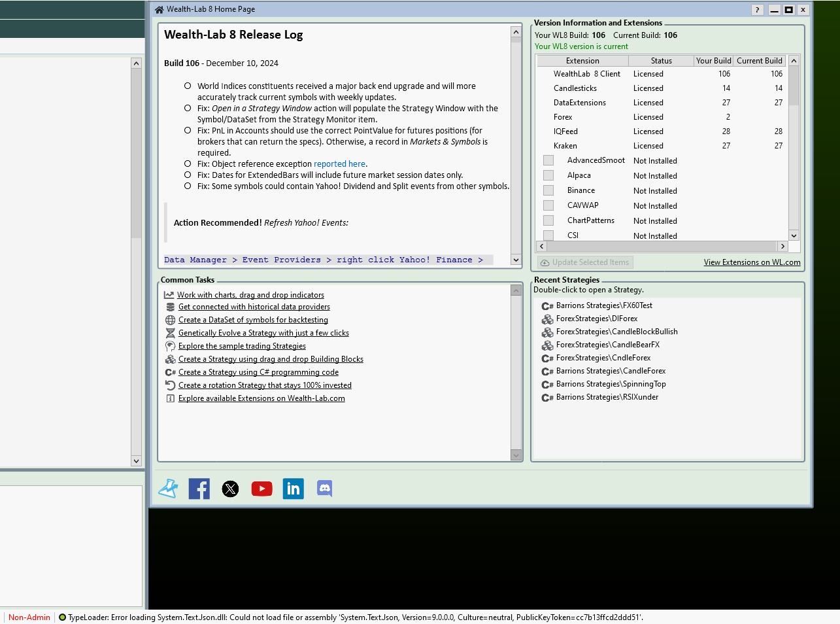Select the IQFeed extension row
This screenshot has width=840, height=624.
point(662,131)
